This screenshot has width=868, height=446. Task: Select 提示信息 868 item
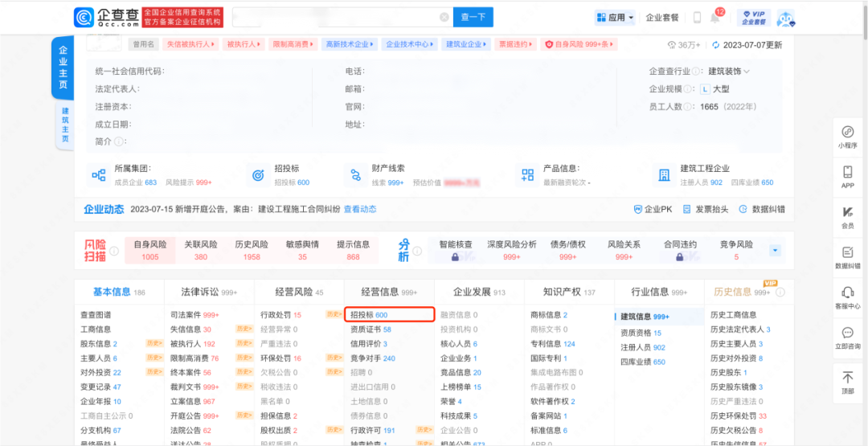pos(353,250)
